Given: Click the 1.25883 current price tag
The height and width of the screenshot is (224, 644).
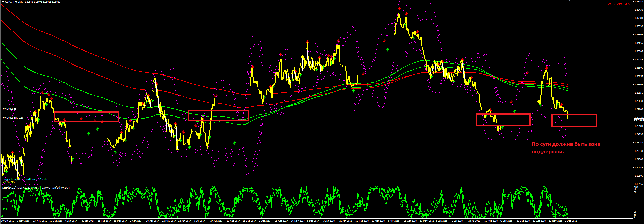Looking at the screenshot, I should coord(638,120).
